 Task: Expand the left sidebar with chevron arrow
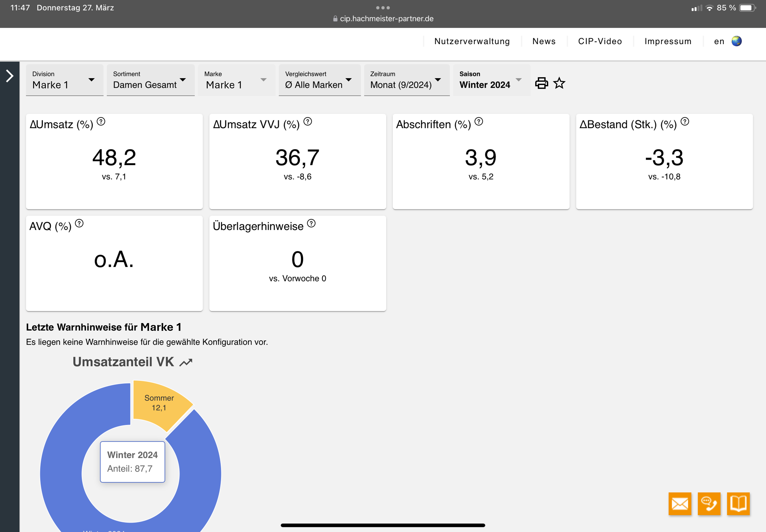(10, 76)
